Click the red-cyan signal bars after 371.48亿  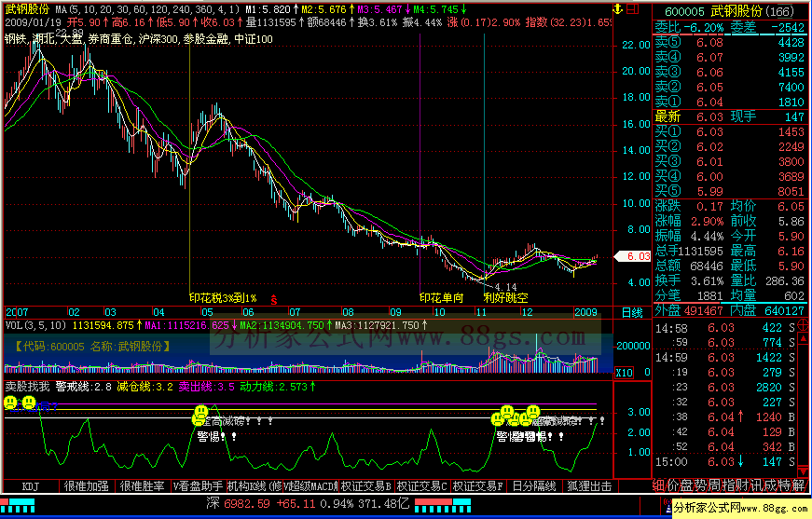pos(443,506)
